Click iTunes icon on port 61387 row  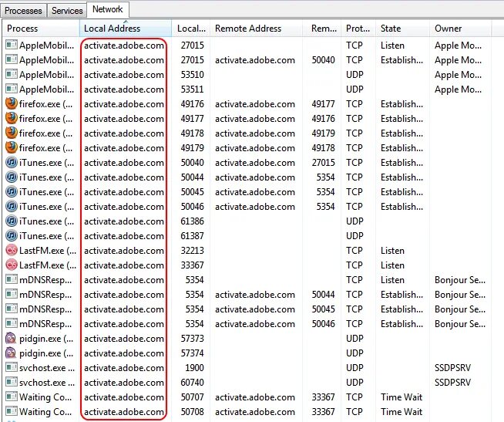12,235
